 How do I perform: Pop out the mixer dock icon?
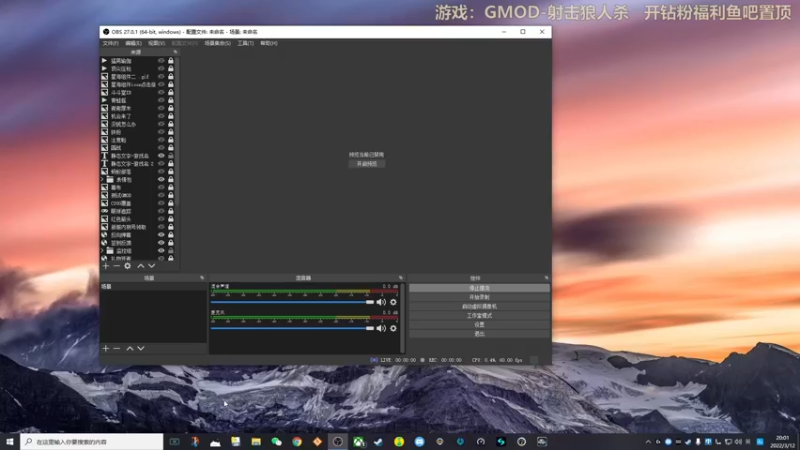[401, 278]
